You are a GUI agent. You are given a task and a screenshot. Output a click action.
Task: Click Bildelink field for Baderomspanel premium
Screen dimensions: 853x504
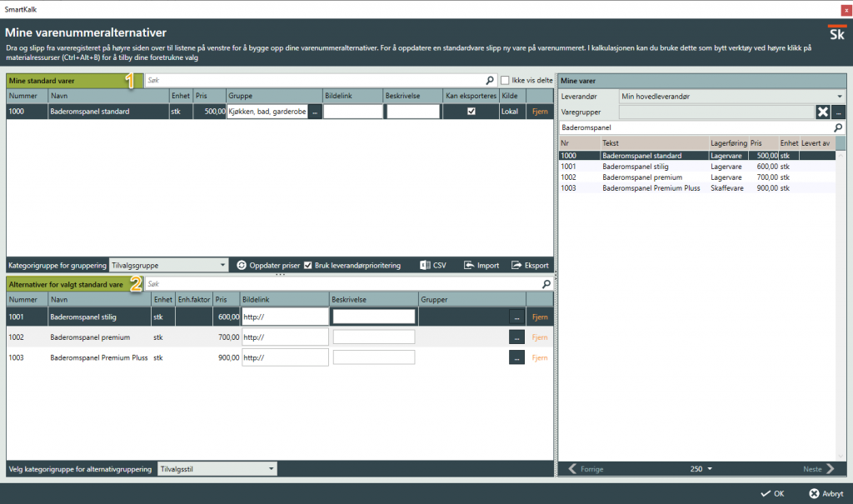point(285,337)
